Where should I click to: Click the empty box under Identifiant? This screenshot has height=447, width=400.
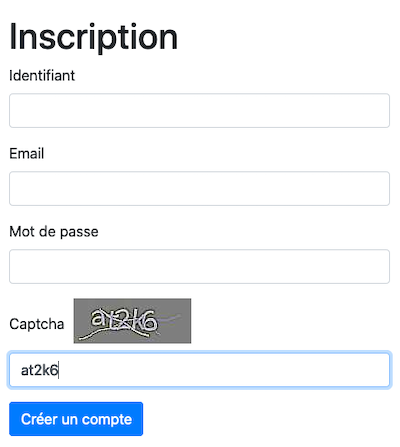[x=199, y=111]
